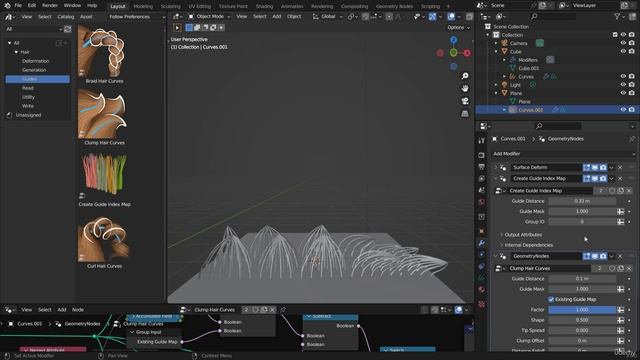Adjust the Factor slider in Clump Hair Curves
This screenshot has width=640, height=360.
(582, 310)
